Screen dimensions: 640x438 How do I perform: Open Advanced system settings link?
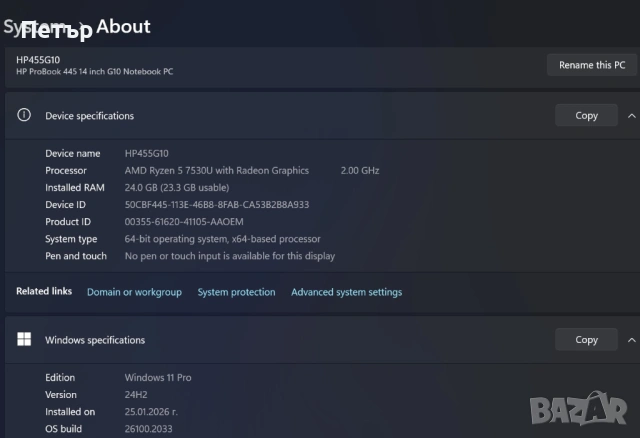tap(347, 292)
